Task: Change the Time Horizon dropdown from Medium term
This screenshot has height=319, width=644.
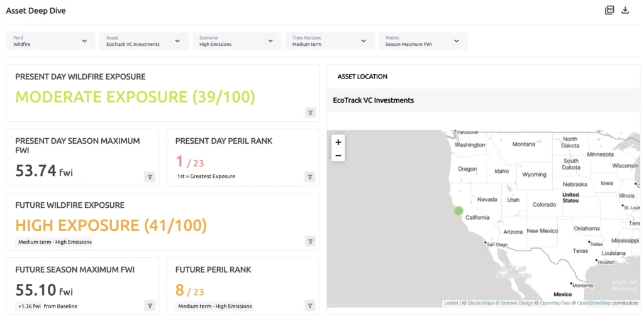Action: coord(330,41)
